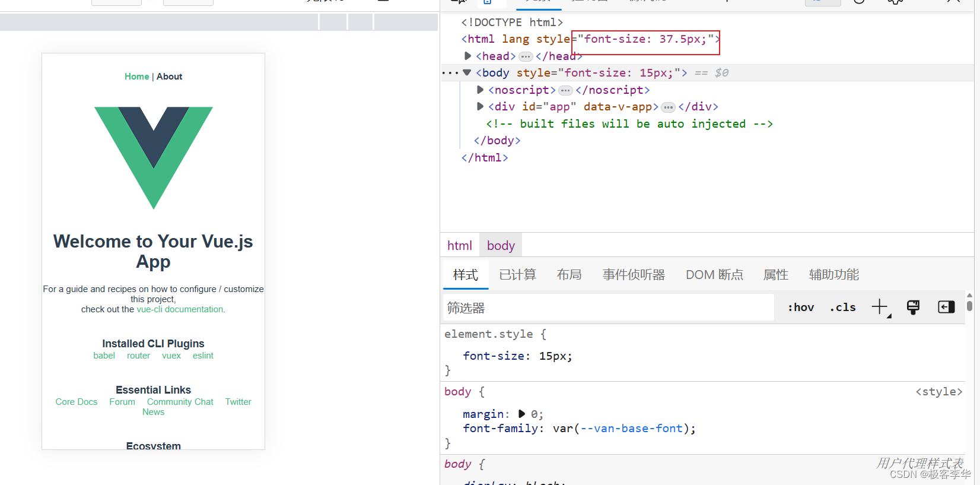Switch to the 布局 tab
This screenshot has width=980, height=485.
tap(569, 274)
